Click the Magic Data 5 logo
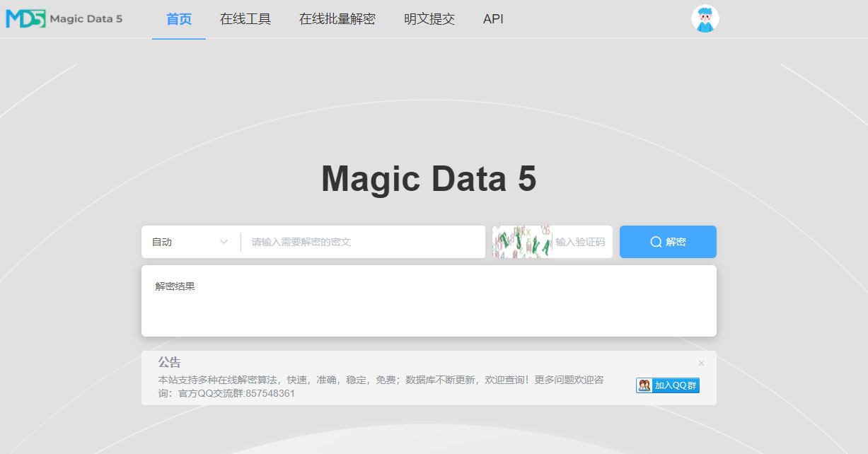This screenshot has height=454, width=868. (64, 18)
